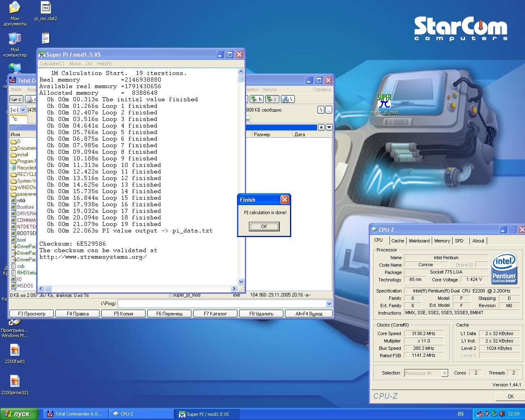Click the F3 Просмотр button
525x420 pixels.
32,314
